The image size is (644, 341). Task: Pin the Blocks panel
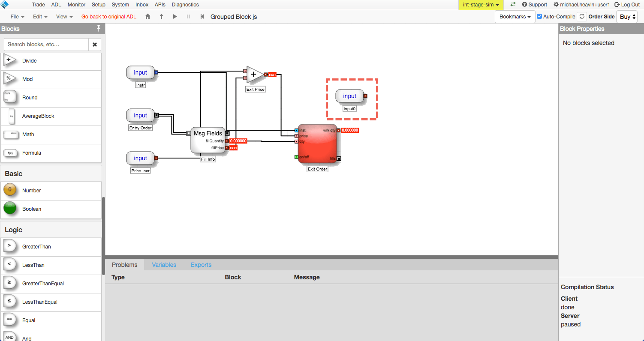pos(99,29)
